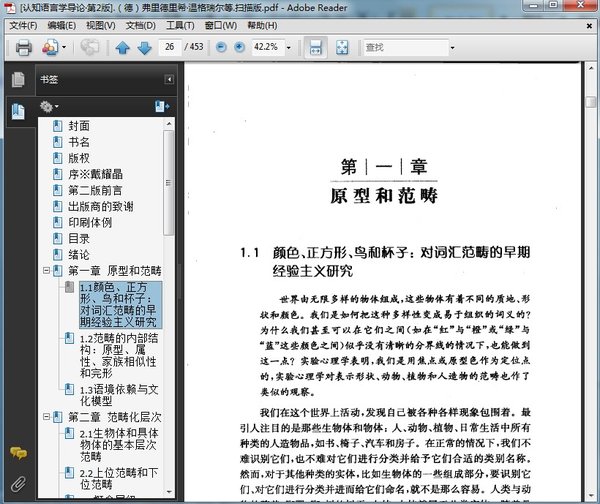Open the bookmarks options gear menu
The height and width of the screenshot is (504, 600).
(x=49, y=106)
